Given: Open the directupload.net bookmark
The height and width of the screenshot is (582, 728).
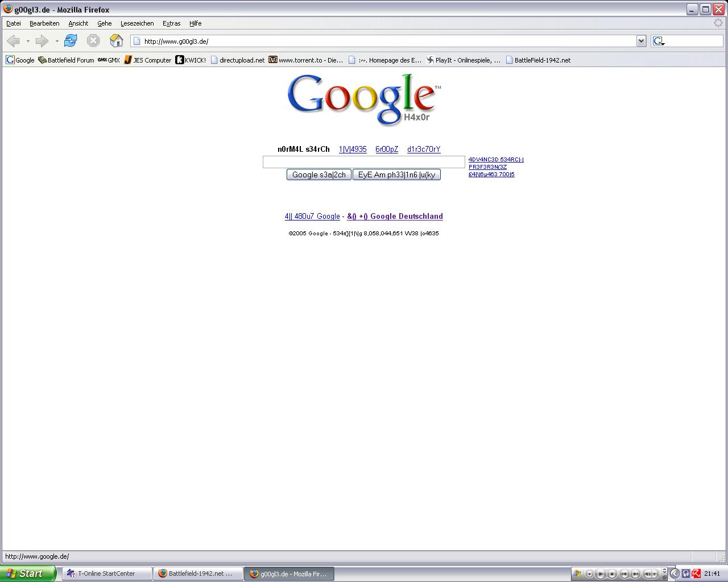Looking at the screenshot, I should [237, 60].
